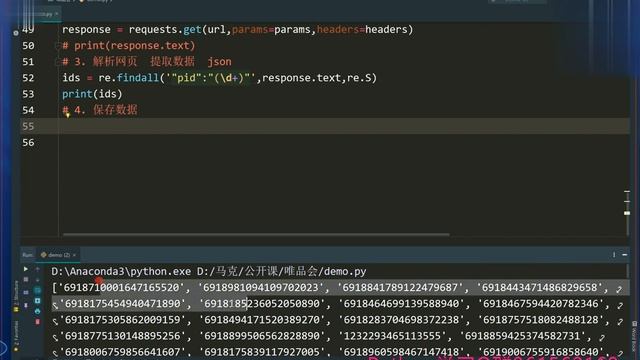Viewport: 640px width, 360px height.
Task: Click the 'response.text,re.S' arguments on line 52
Action: pos(317,78)
